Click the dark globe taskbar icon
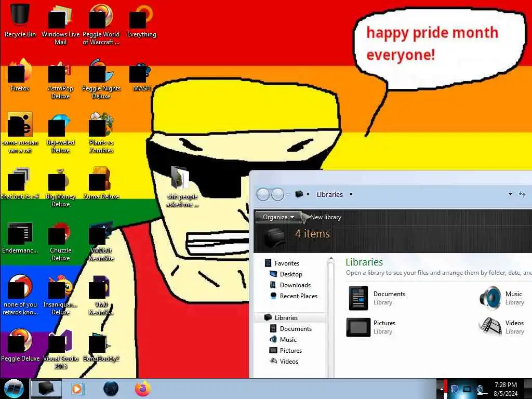 click(111, 389)
